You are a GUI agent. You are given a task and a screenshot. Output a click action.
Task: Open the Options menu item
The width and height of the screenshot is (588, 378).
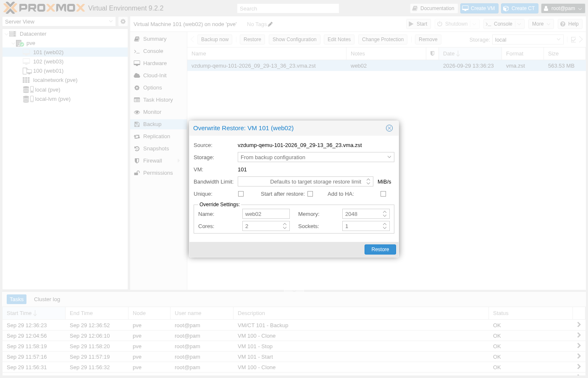click(158, 88)
